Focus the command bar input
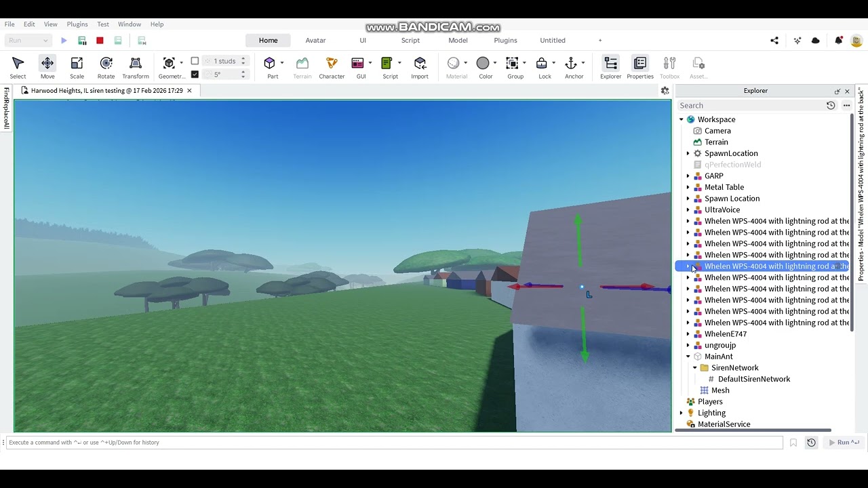The height and width of the screenshot is (488, 868). click(394, 443)
